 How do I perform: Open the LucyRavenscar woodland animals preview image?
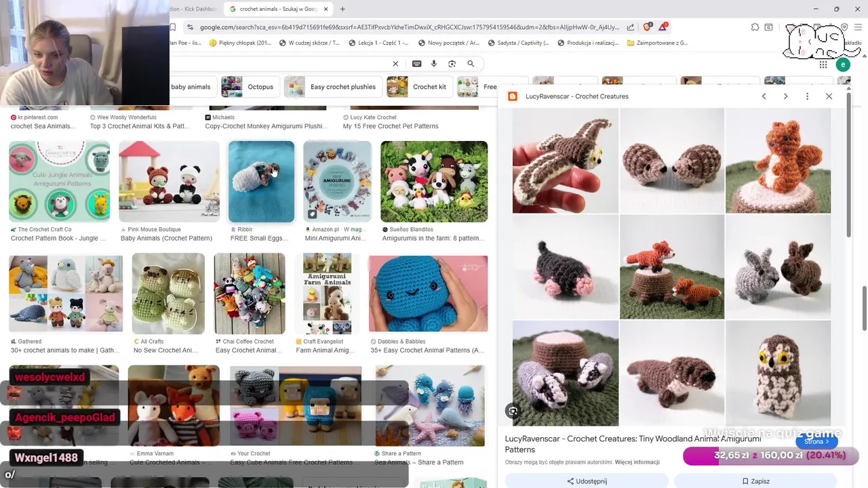[x=671, y=266]
